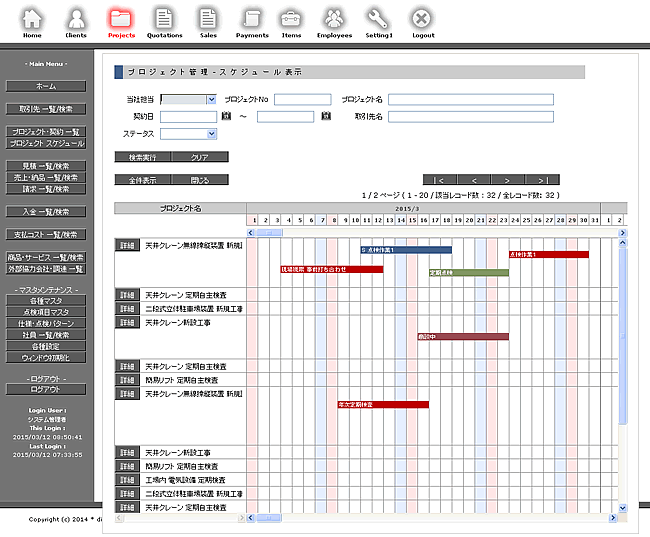Open 仕様・点検パターン in the maintenance menu
This screenshot has height=537, width=650.
coord(46,323)
